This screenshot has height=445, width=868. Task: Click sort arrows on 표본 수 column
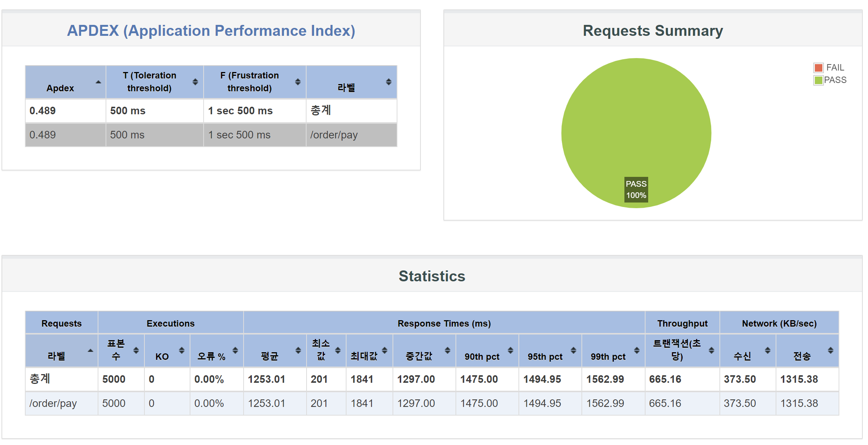[x=136, y=350]
